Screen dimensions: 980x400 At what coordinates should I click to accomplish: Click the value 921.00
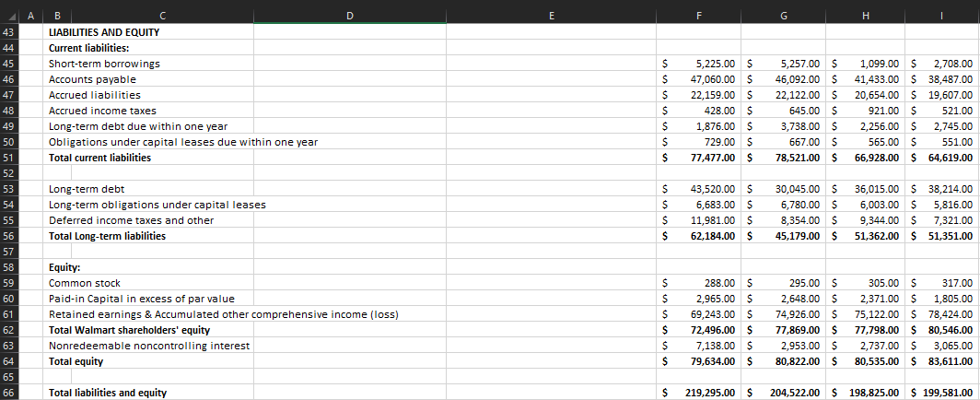tap(884, 111)
